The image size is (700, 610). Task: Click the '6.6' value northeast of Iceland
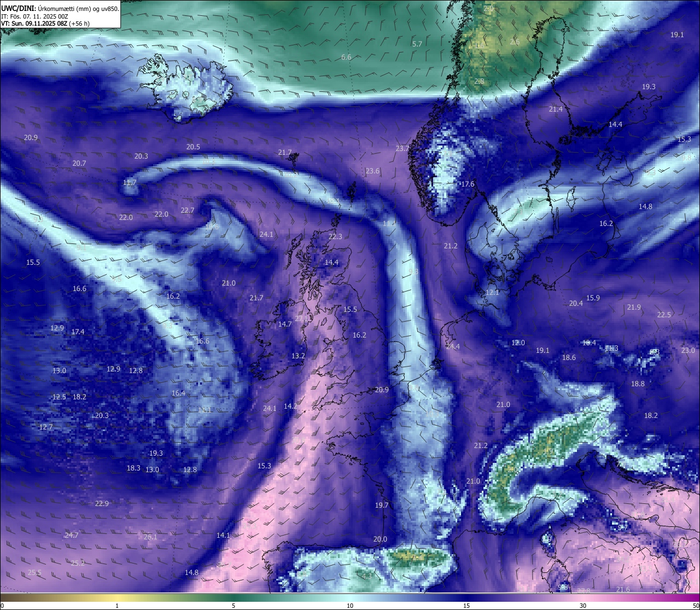click(x=346, y=57)
